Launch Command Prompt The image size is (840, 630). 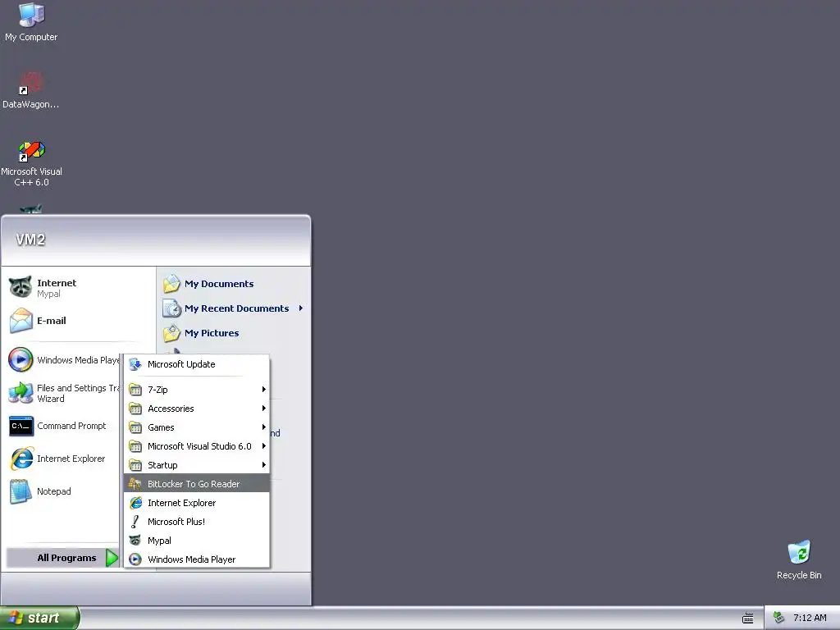(x=64, y=426)
